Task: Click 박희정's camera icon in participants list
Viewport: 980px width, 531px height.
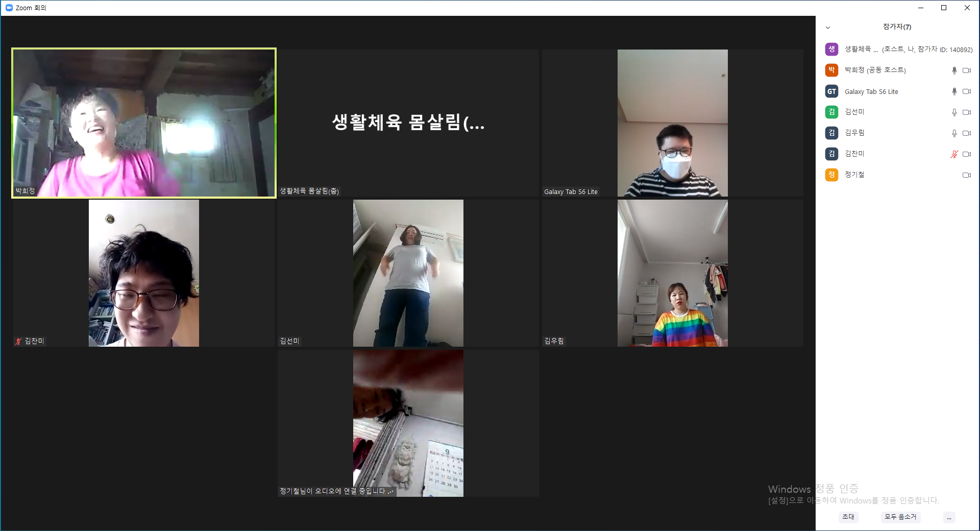Action: pyautogui.click(x=967, y=70)
